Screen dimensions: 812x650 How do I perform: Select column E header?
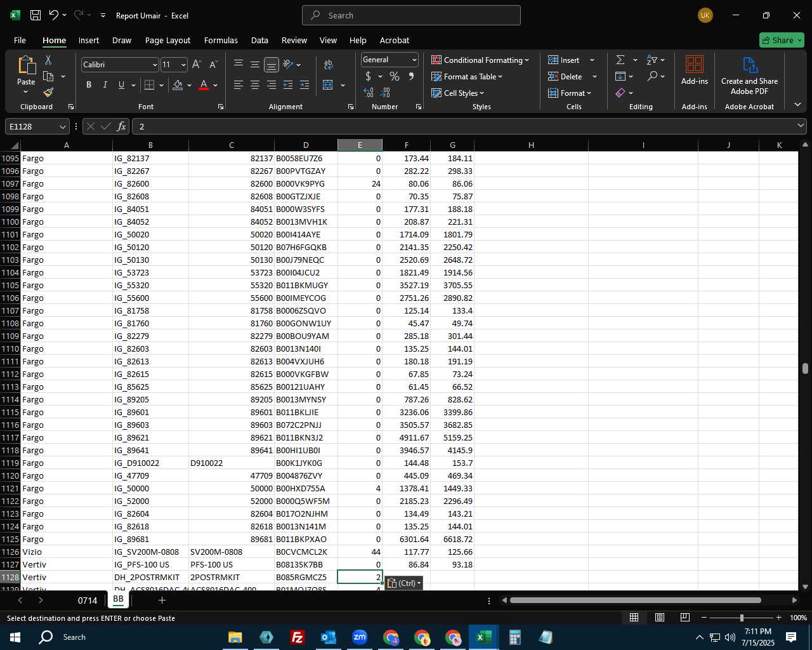pyautogui.click(x=360, y=145)
